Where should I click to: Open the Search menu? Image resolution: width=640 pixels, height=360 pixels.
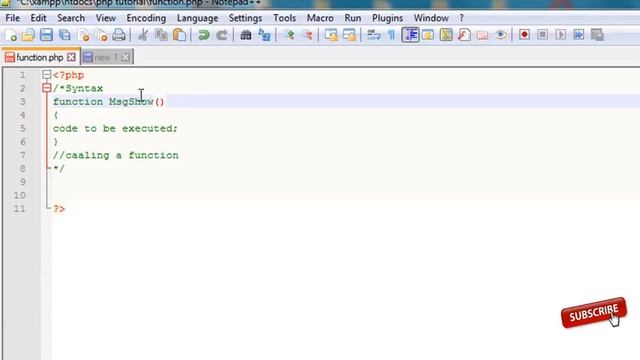pyautogui.click(x=71, y=18)
